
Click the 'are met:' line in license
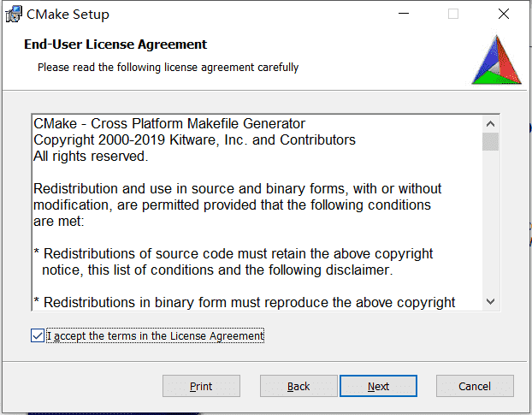click(x=59, y=222)
